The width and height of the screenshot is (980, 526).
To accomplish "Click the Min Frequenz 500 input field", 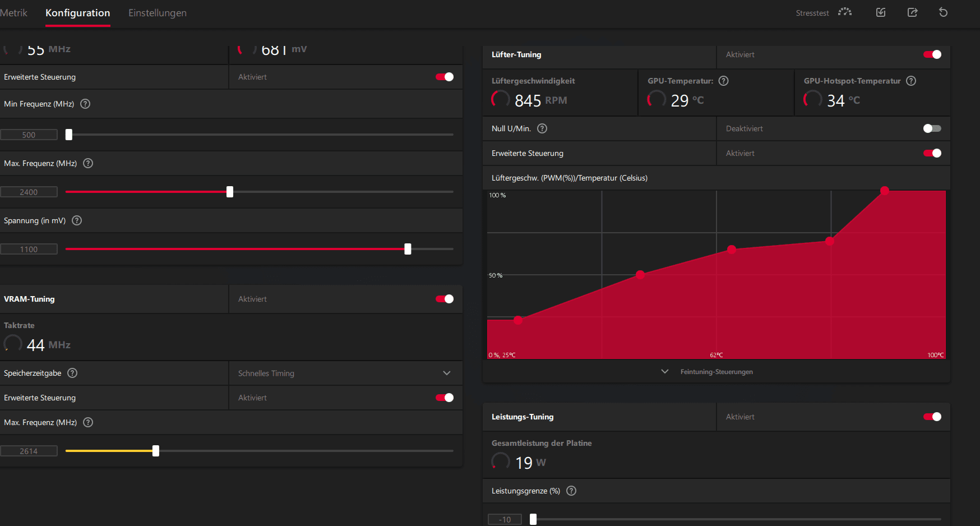I will click(x=29, y=135).
